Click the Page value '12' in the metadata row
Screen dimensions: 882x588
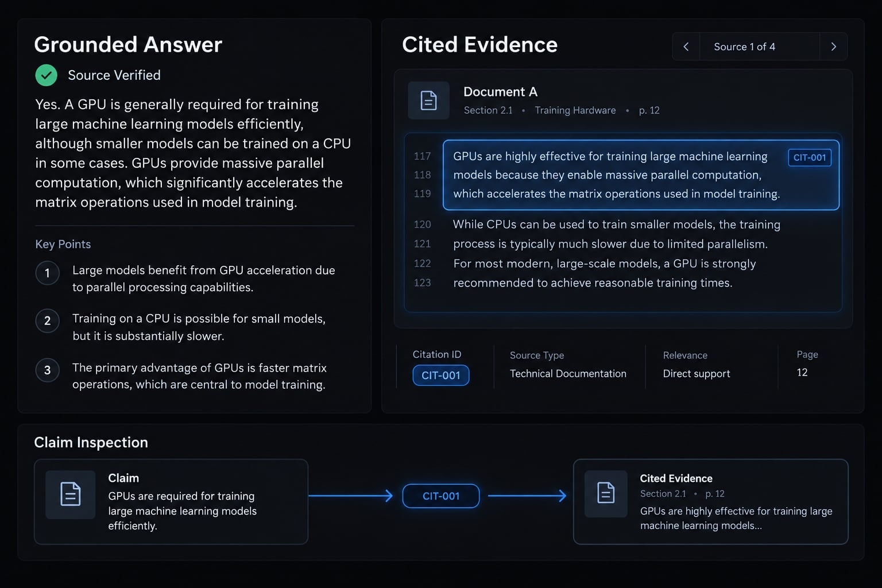pos(802,372)
